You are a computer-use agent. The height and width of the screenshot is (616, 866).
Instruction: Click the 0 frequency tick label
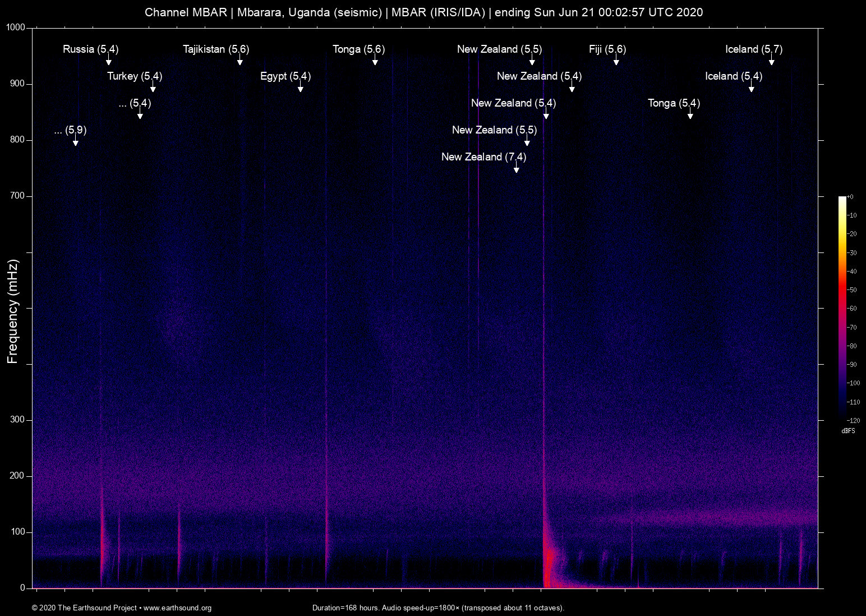(23, 588)
